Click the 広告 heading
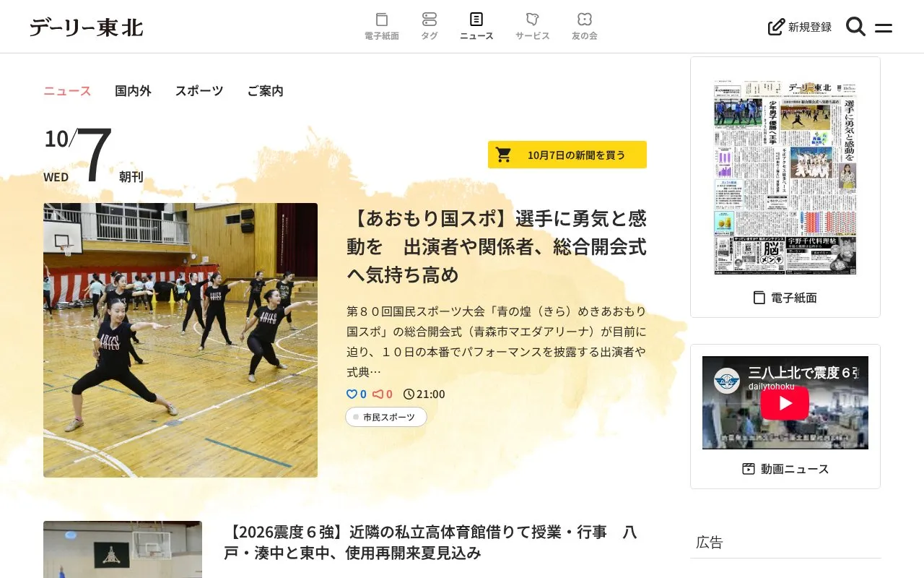The image size is (924, 578). coord(710,543)
